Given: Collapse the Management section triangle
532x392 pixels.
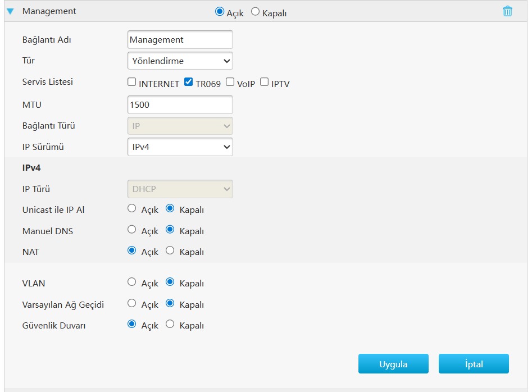Looking at the screenshot, I should coord(10,12).
